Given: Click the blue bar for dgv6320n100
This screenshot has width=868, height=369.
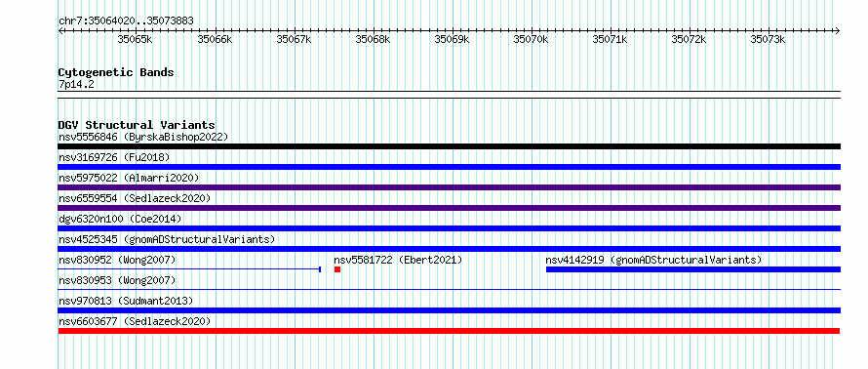Looking at the screenshot, I should click(x=449, y=228).
